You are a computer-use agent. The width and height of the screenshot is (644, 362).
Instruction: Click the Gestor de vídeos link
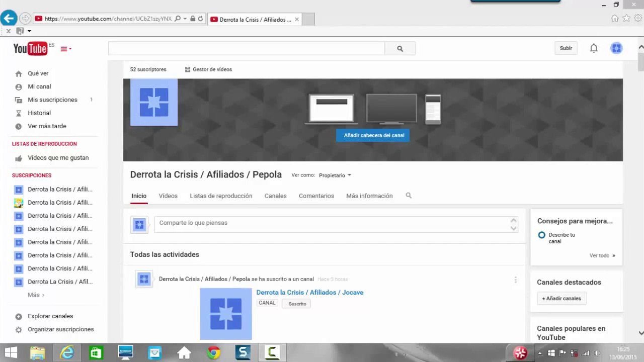tap(212, 69)
